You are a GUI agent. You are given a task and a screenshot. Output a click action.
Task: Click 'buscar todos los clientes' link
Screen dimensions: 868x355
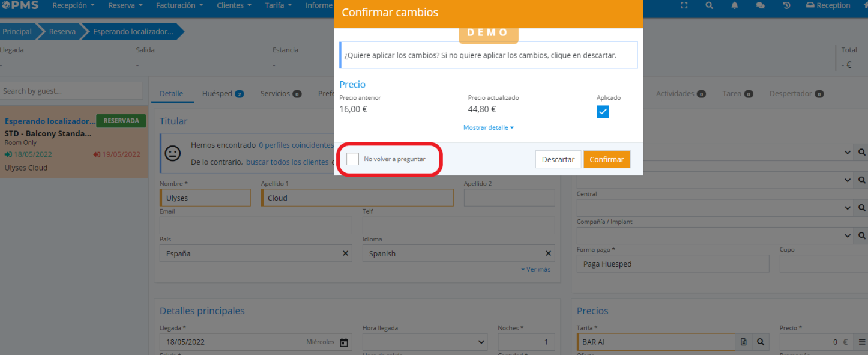pyautogui.click(x=287, y=162)
